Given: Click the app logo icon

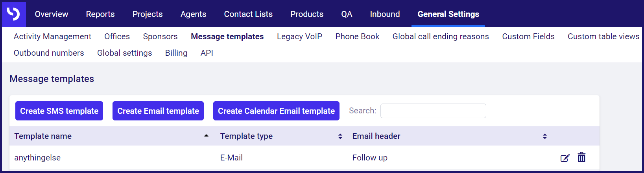Looking at the screenshot, I should tap(14, 14).
